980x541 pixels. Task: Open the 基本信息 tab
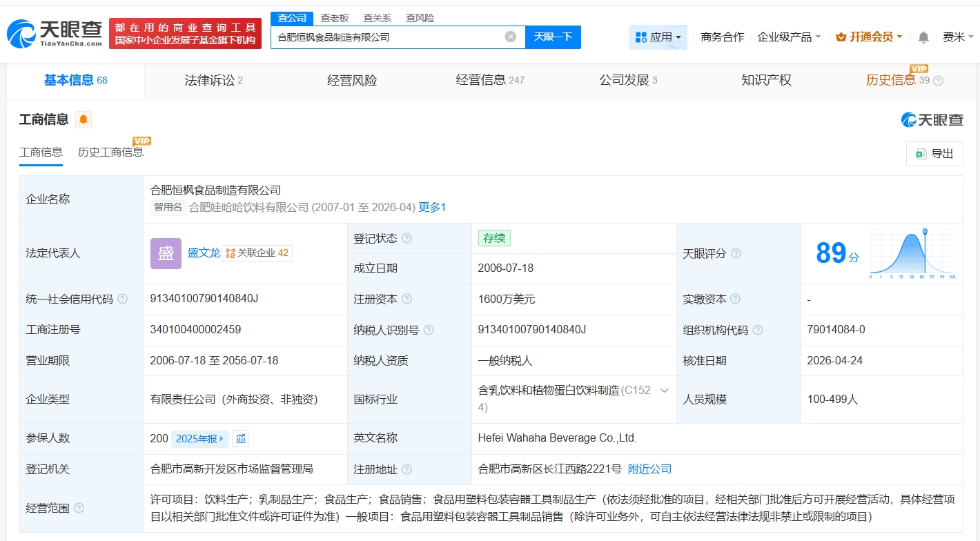click(x=76, y=81)
